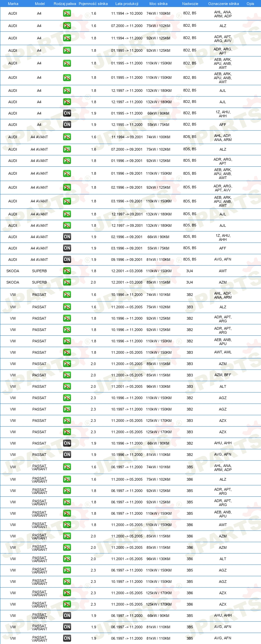Click 85kW / 115KM in Skoda Superb row
The height and width of the screenshot is (644, 261).
[x=158, y=282]
